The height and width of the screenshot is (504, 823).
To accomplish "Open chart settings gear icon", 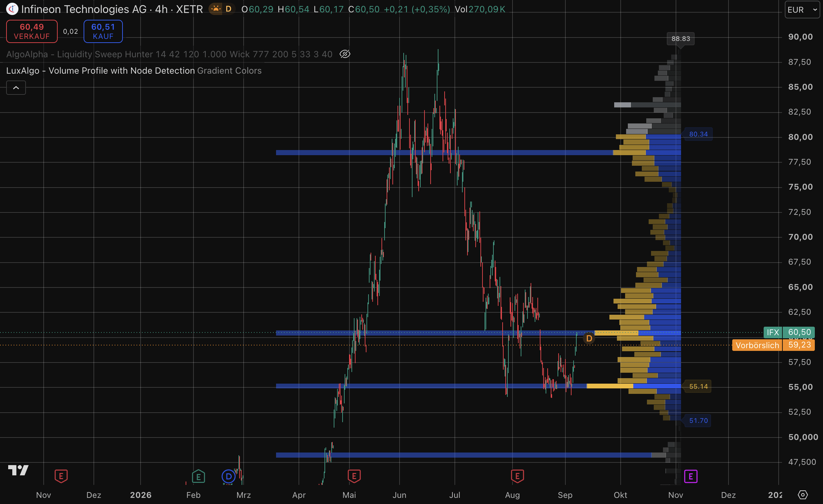I will click(x=803, y=495).
